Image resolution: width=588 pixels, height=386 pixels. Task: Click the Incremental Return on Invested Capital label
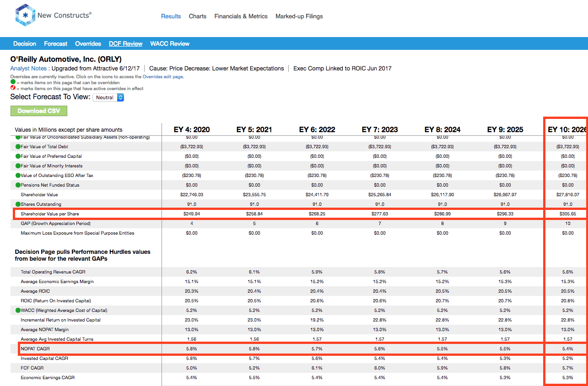[61, 320]
